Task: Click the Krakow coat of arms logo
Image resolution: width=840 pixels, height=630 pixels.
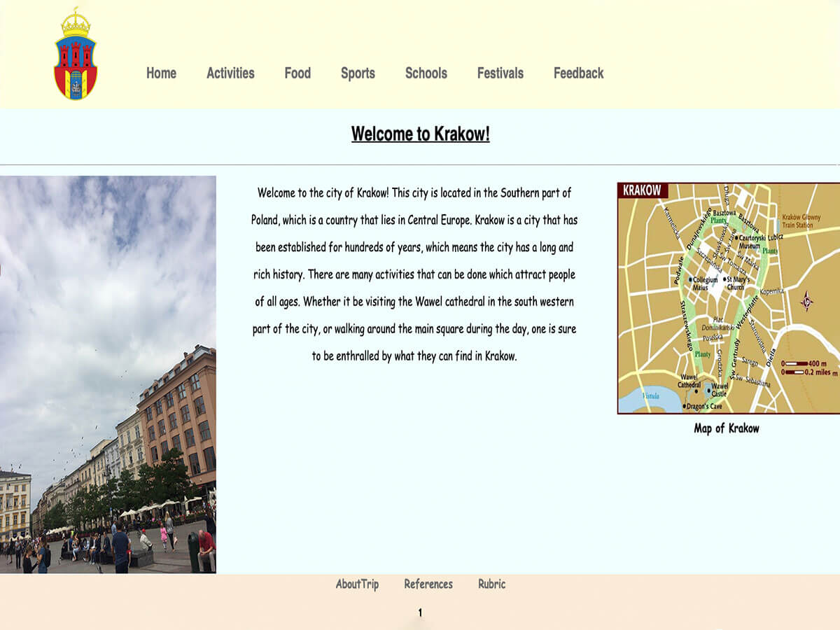Action: (x=76, y=55)
